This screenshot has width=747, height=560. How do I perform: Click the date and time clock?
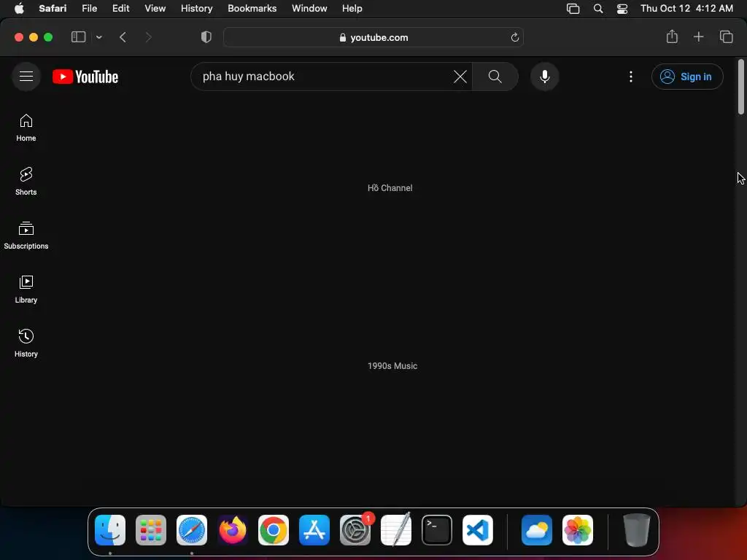[686, 8]
